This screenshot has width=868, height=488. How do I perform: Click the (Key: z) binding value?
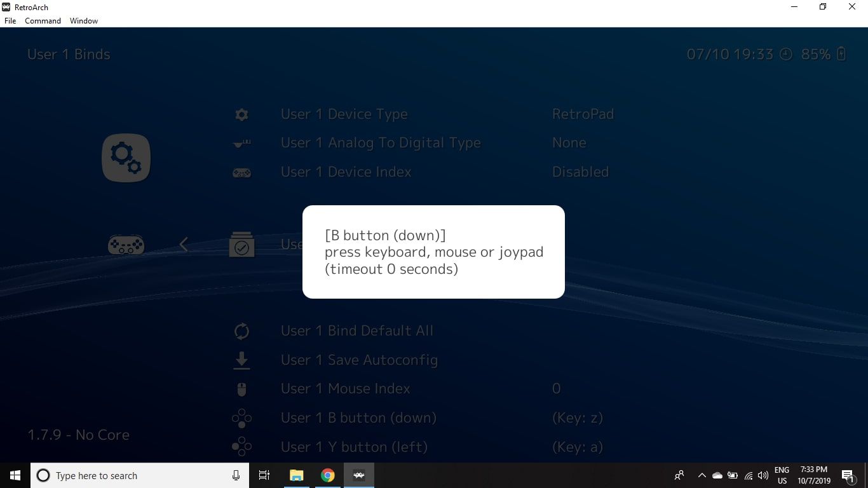coord(578,418)
